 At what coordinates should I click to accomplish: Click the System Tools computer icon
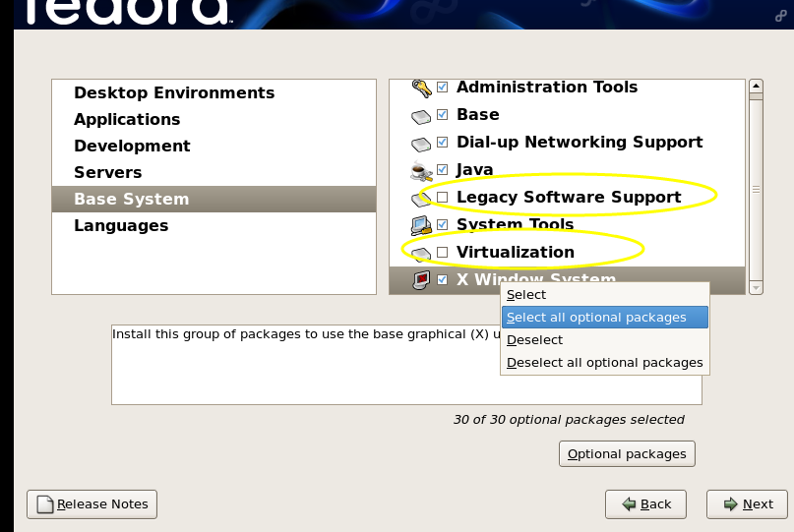[x=421, y=226]
